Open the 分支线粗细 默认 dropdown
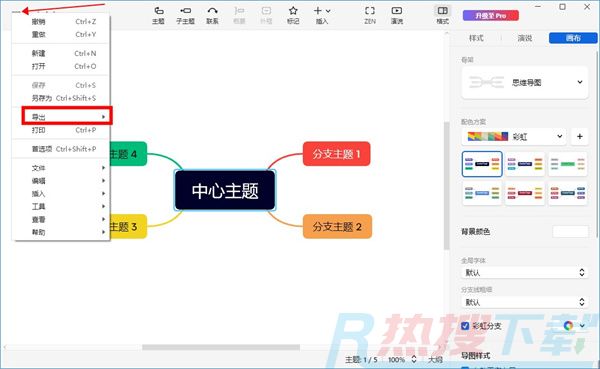 pyautogui.click(x=525, y=302)
